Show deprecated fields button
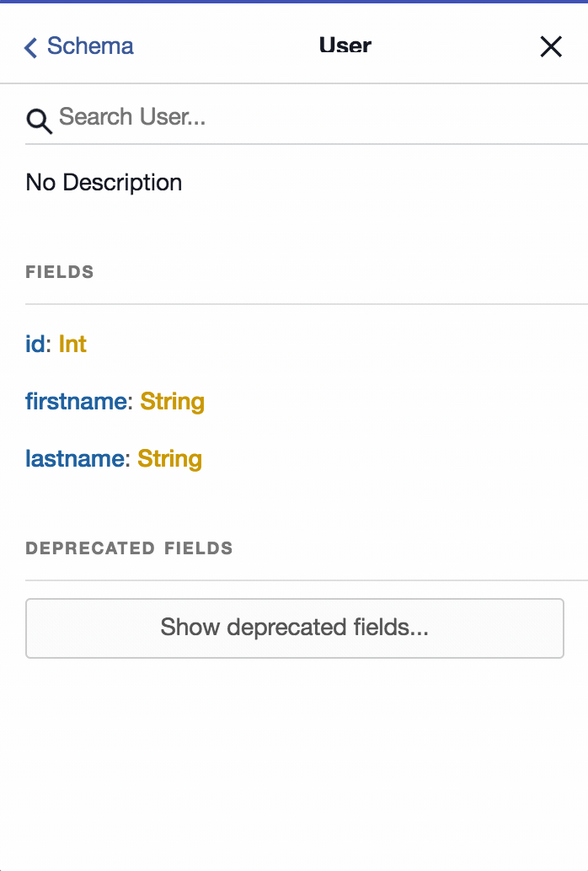 tap(294, 628)
